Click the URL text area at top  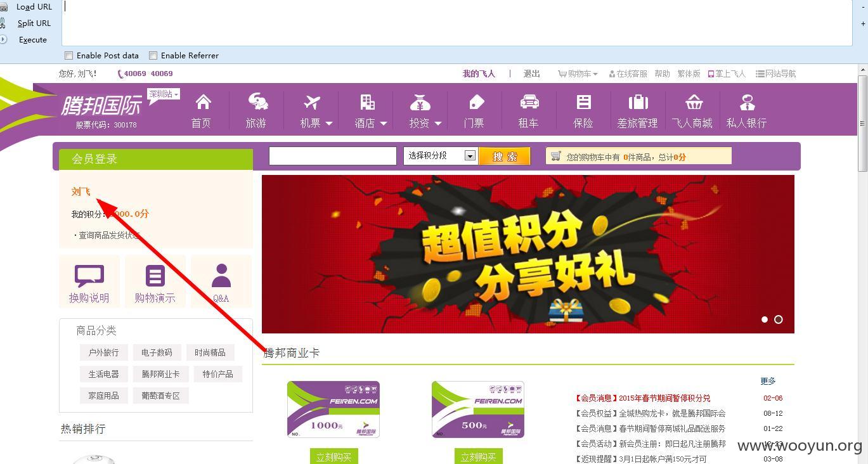point(457,23)
